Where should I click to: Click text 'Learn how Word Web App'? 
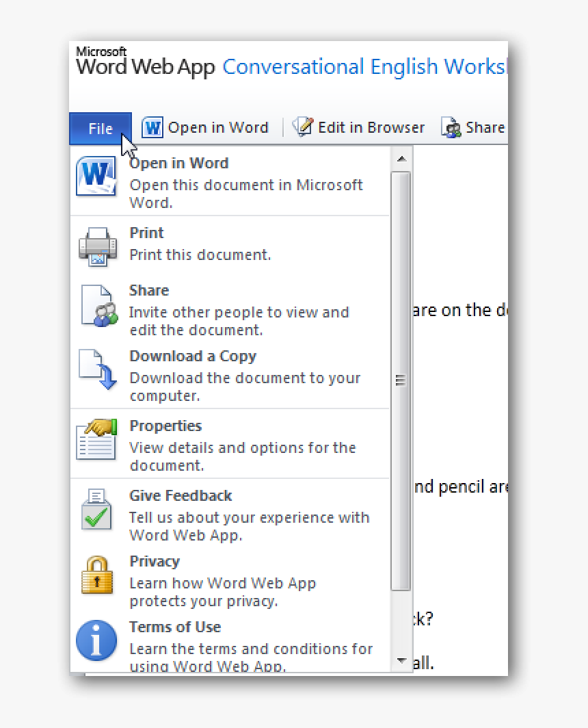(x=223, y=583)
